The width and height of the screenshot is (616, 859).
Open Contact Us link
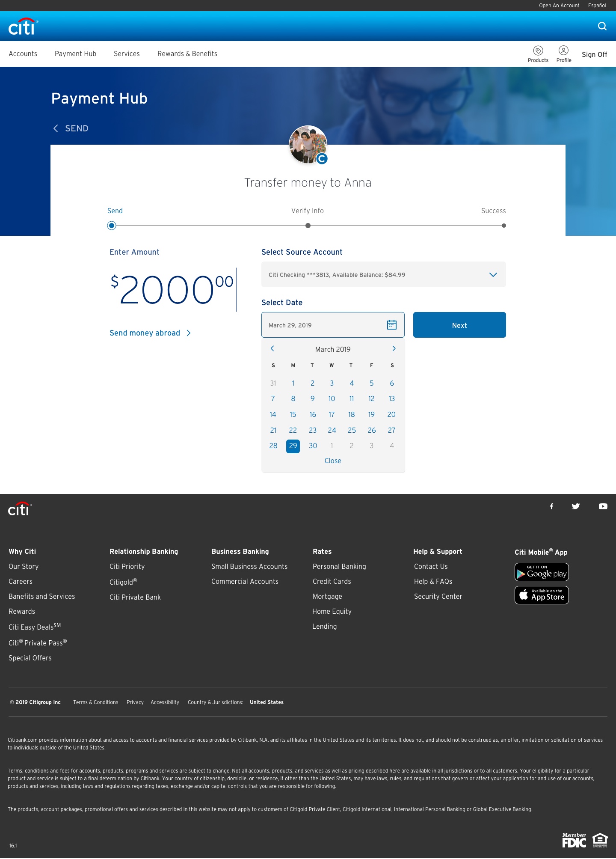tap(431, 567)
